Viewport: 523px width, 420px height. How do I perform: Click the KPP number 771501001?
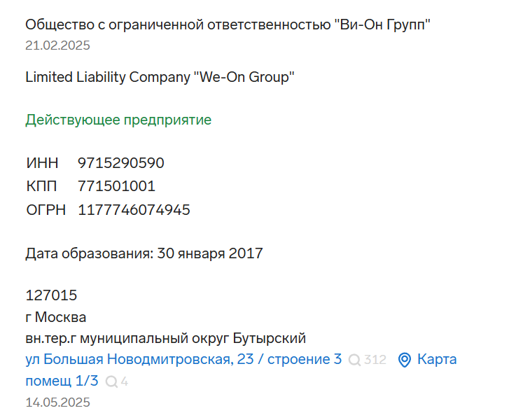(116, 186)
